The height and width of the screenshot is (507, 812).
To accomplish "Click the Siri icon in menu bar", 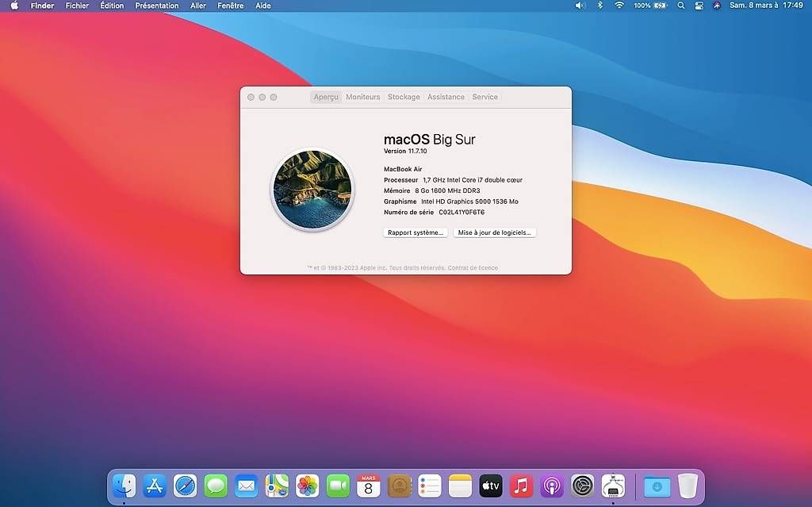I will (x=717, y=6).
